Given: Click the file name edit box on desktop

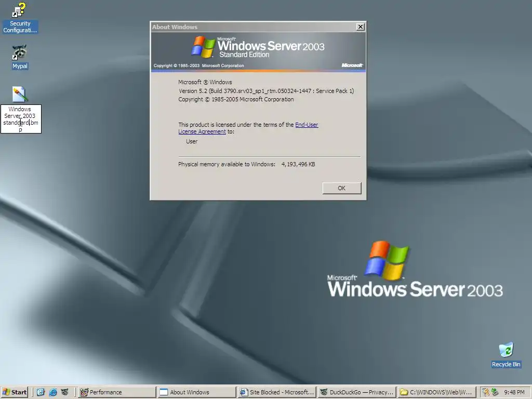Looking at the screenshot, I should click(x=21, y=119).
